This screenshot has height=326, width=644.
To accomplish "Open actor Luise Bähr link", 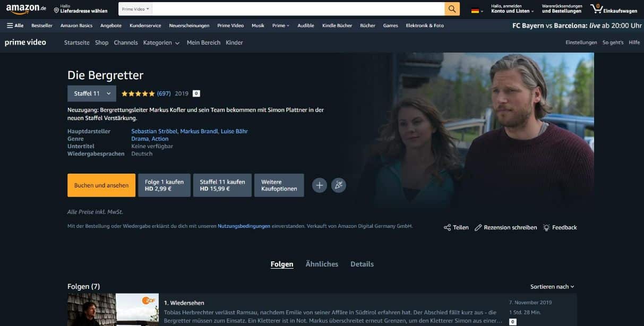I will point(234,131).
